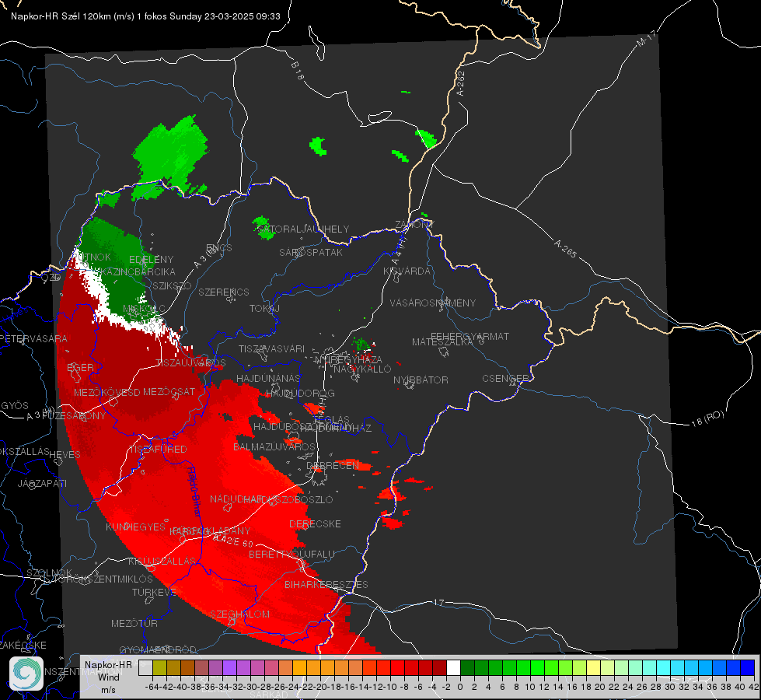Image resolution: width=761 pixels, height=700 pixels.
Task: Click the KAZINCBARCIKA town label
Action: (137, 271)
